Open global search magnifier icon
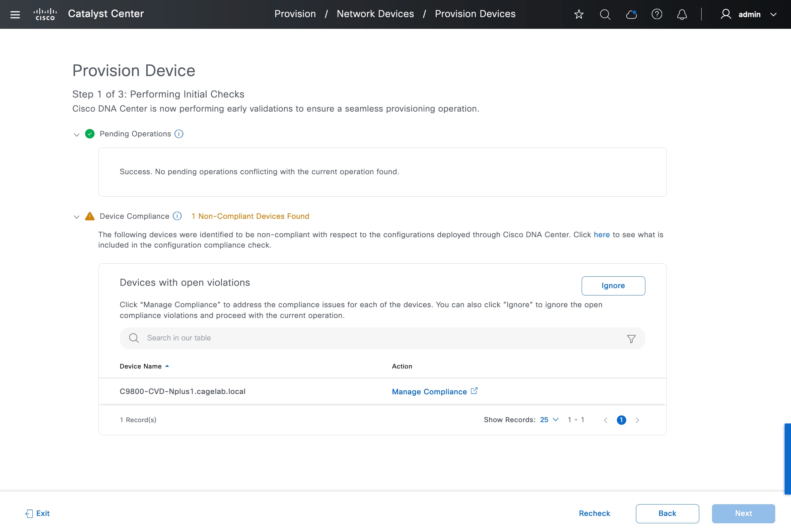The width and height of the screenshot is (791, 532). [605, 14]
